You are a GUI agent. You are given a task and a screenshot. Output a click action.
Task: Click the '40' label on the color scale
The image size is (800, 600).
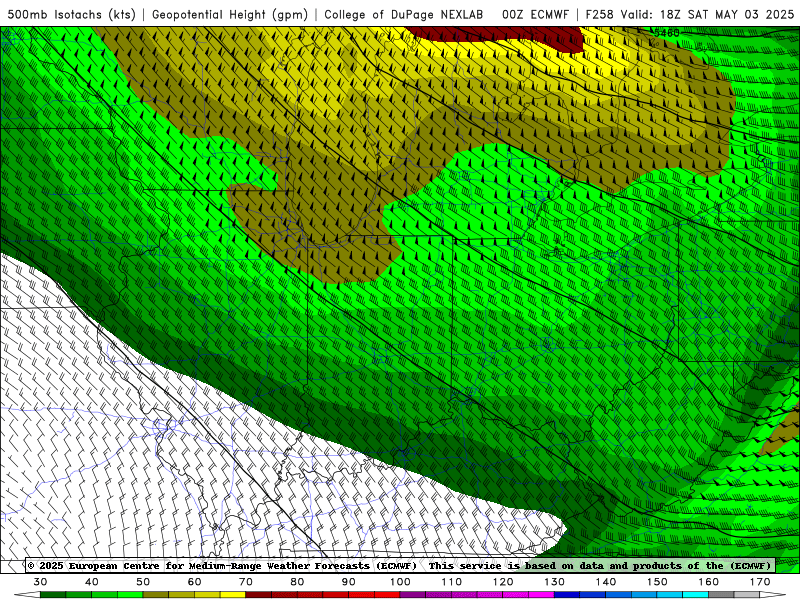[x=92, y=582]
